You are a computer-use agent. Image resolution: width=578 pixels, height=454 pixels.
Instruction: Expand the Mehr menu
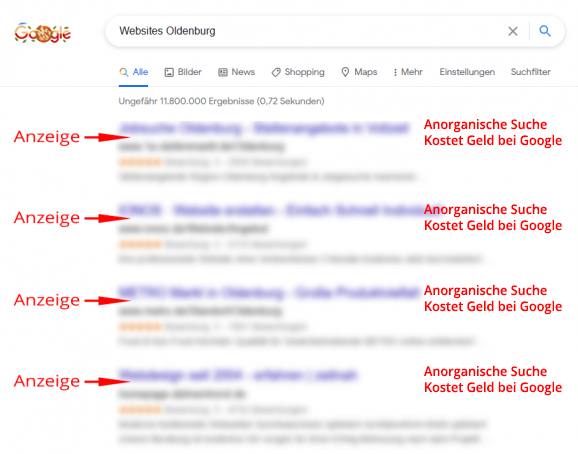(408, 72)
